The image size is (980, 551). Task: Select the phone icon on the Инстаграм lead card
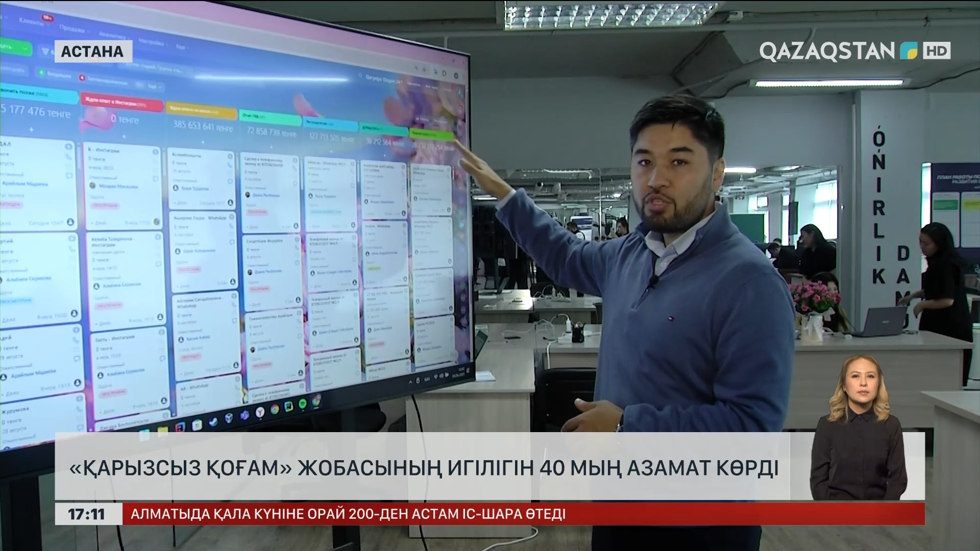coord(68,157)
